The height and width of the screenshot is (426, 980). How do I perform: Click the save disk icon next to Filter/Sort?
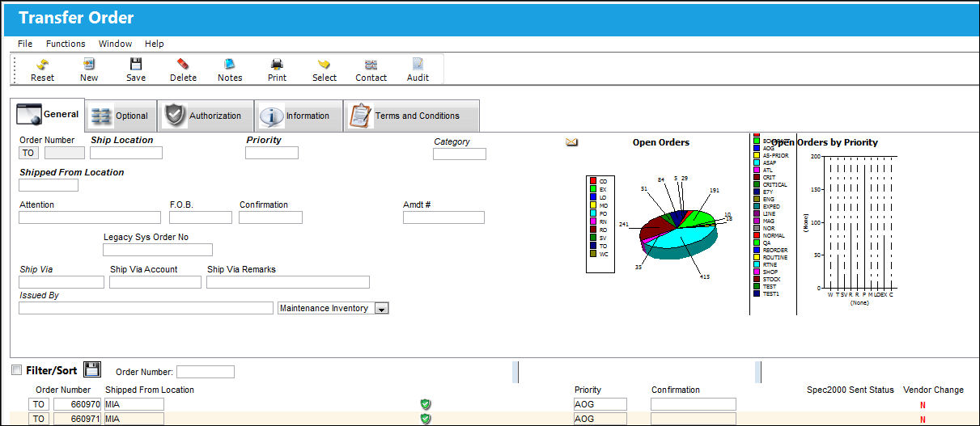coord(91,369)
